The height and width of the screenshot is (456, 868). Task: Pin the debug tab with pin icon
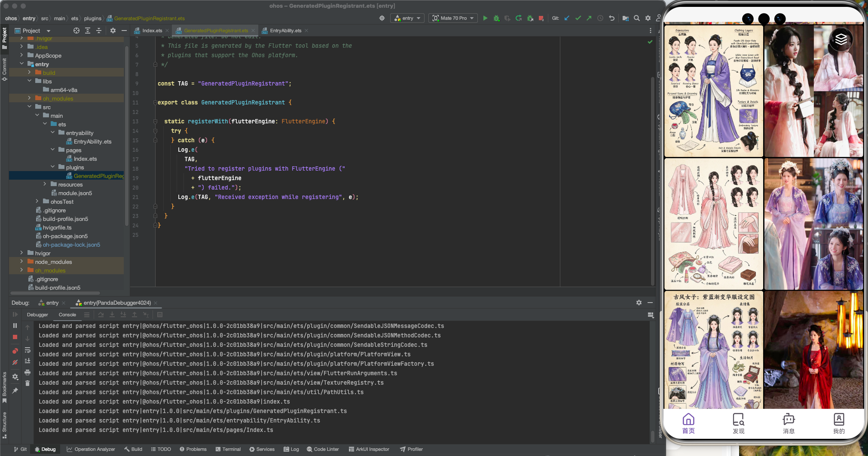click(15, 390)
